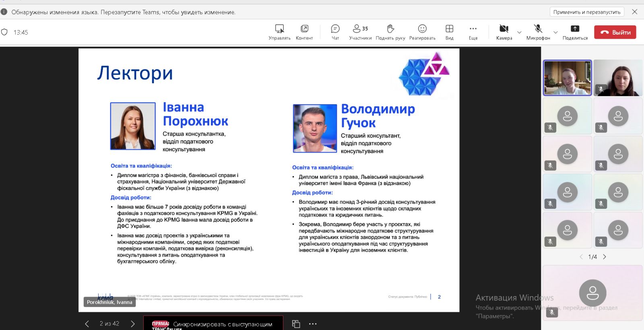Turn on the camera
This screenshot has height=330, width=644.
click(504, 32)
